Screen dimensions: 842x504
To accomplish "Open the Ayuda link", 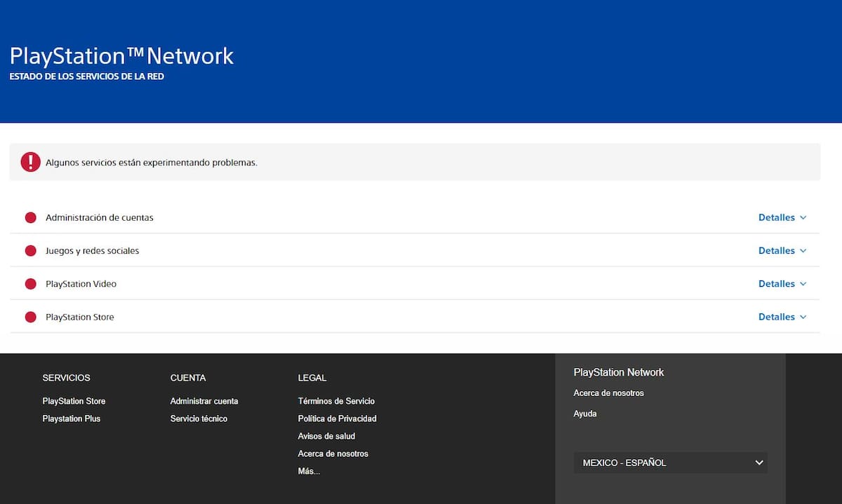I will point(585,414).
